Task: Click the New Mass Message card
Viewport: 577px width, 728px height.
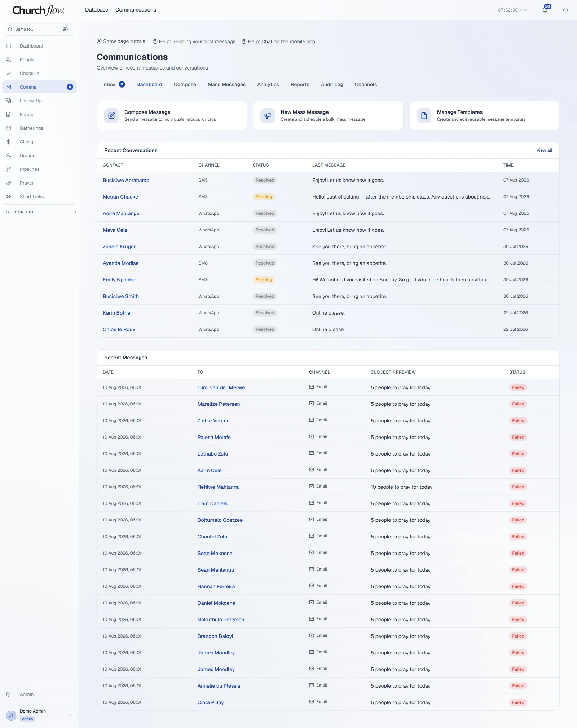Action: point(328,116)
